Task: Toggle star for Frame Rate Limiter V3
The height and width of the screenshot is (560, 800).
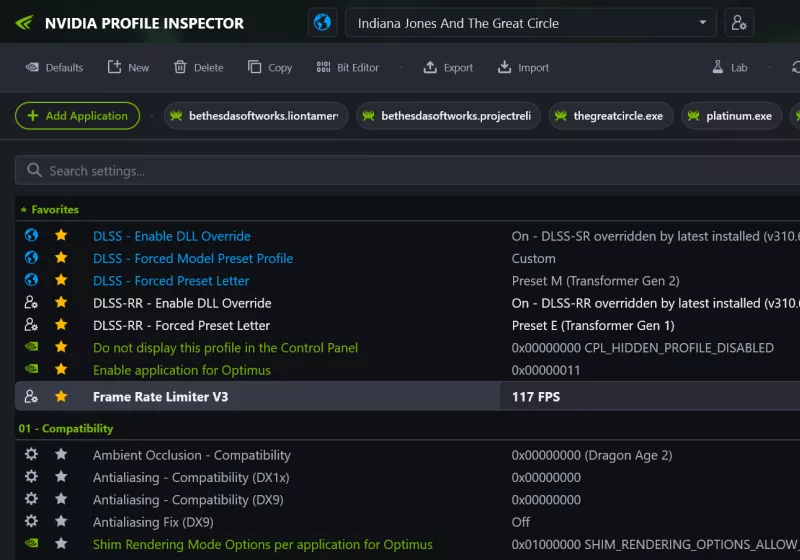Action: (61, 396)
